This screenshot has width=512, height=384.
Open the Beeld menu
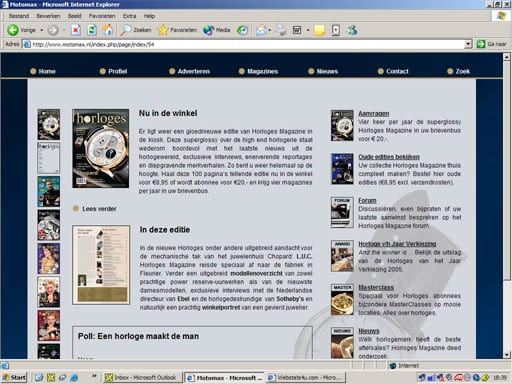tap(74, 16)
